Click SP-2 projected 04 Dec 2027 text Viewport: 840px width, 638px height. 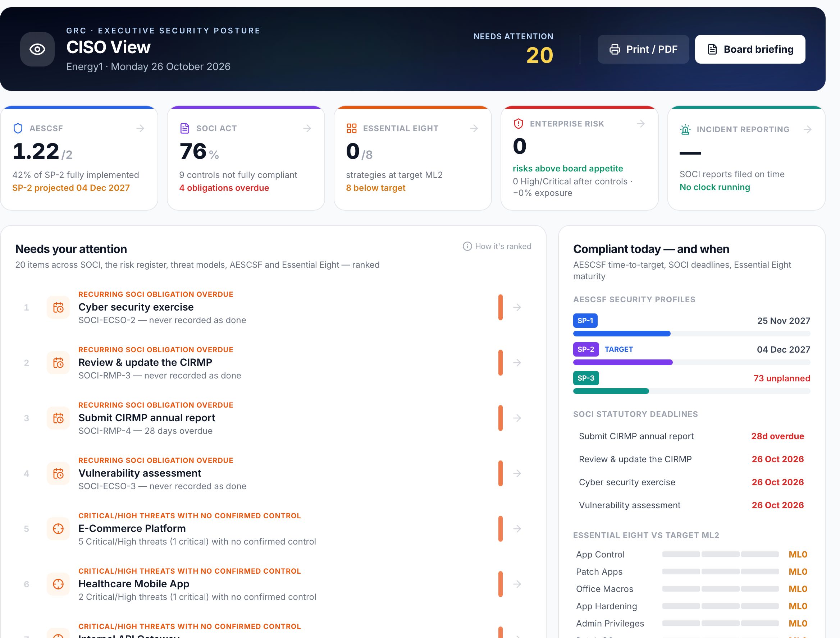click(71, 188)
